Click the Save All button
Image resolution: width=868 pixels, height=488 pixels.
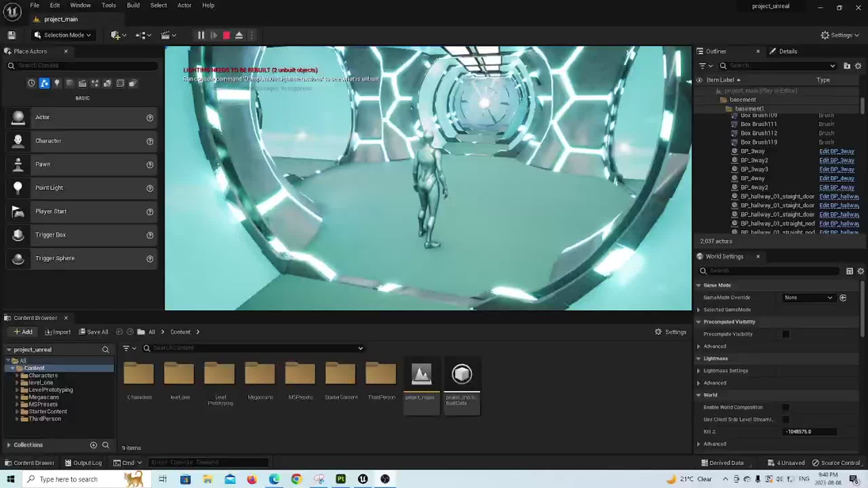[x=94, y=332]
